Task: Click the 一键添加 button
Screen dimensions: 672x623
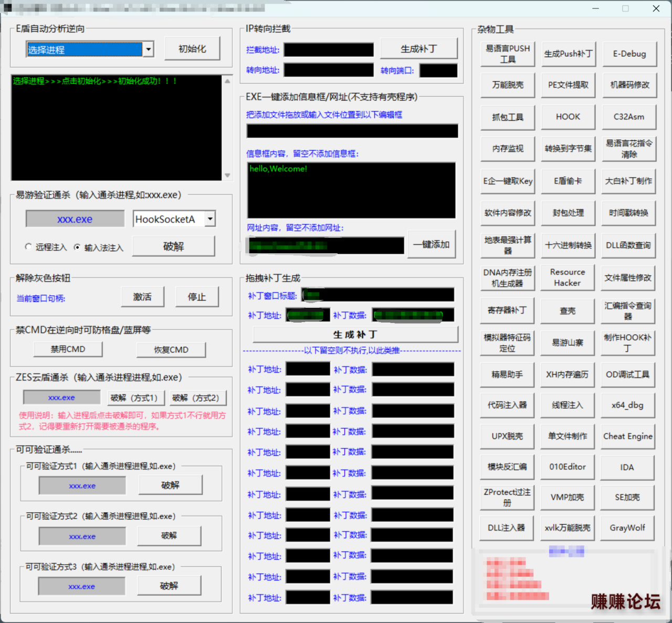Action: (x=431, y=244)
